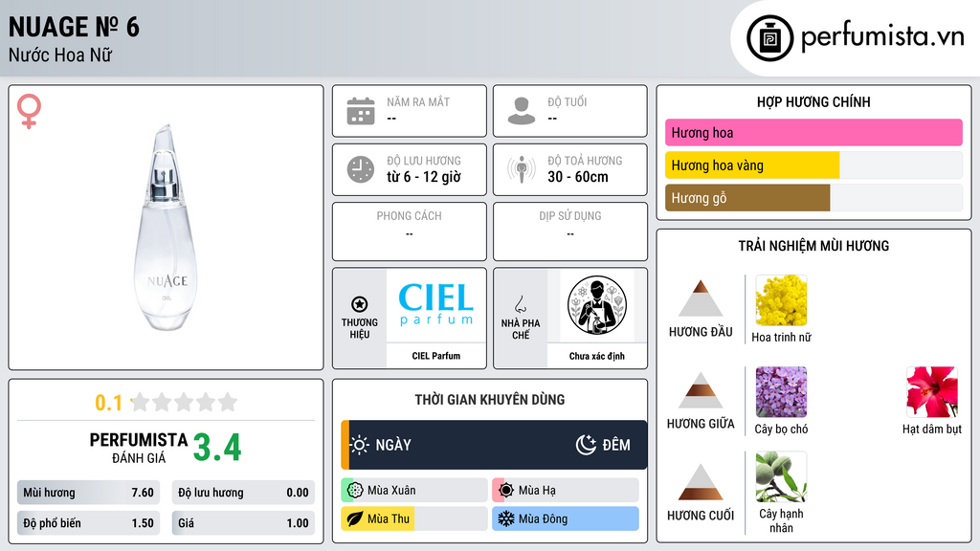The height and width of the screenshot is (551, 980).
Task: Click the person silhouette icon beside Độ tuổi
Action: coord(522,111)
